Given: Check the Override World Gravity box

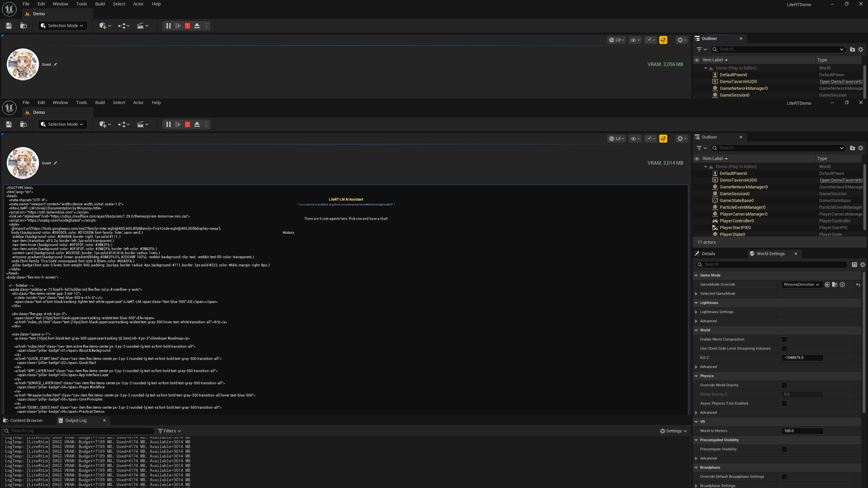Looking at the screenshot, I should click(x=784, y=385).
